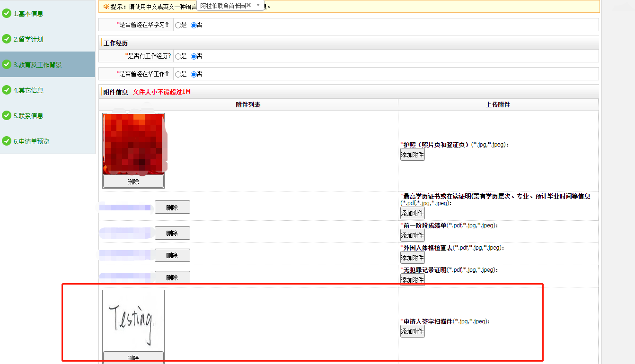The image size is (635, 364).
Task: Open the dropdown arrow next to 阿拉伯联合酋长国
Action: [258, 5]
